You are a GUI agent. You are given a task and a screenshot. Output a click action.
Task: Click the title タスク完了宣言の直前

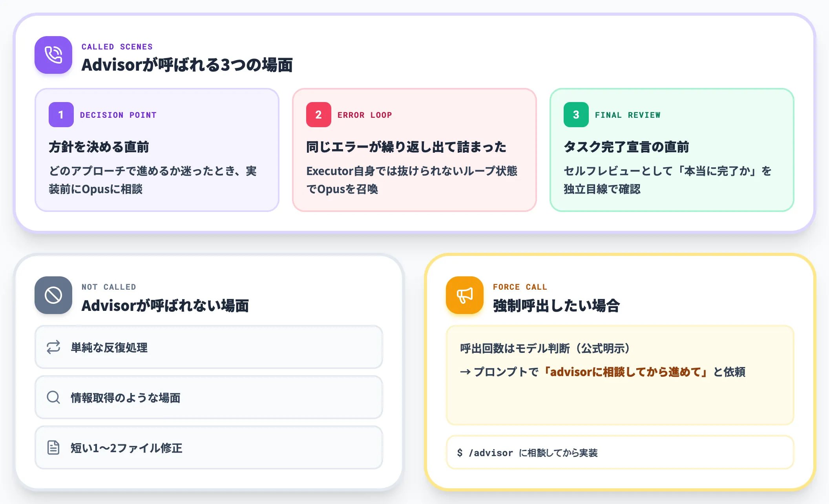(x=626, y=147)
